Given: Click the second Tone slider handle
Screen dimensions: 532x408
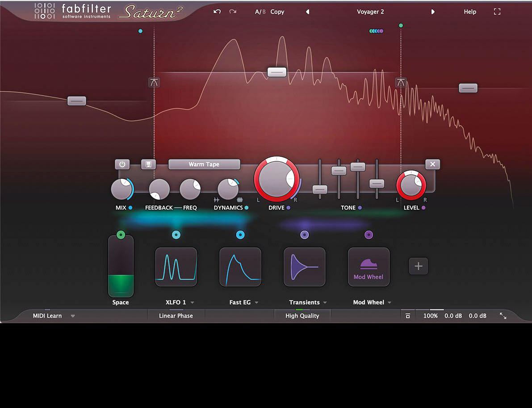Looking at the screenshot, I should pos(339,171).
